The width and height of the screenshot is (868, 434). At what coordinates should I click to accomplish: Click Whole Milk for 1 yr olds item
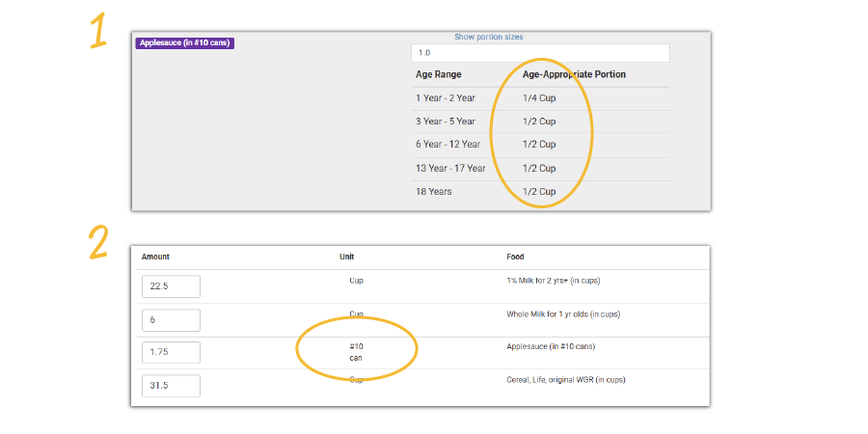(562, 314)
